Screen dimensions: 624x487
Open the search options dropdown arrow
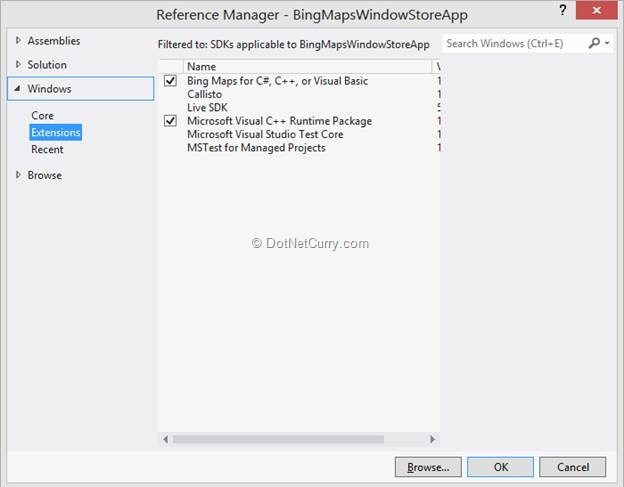coord(607,43)
